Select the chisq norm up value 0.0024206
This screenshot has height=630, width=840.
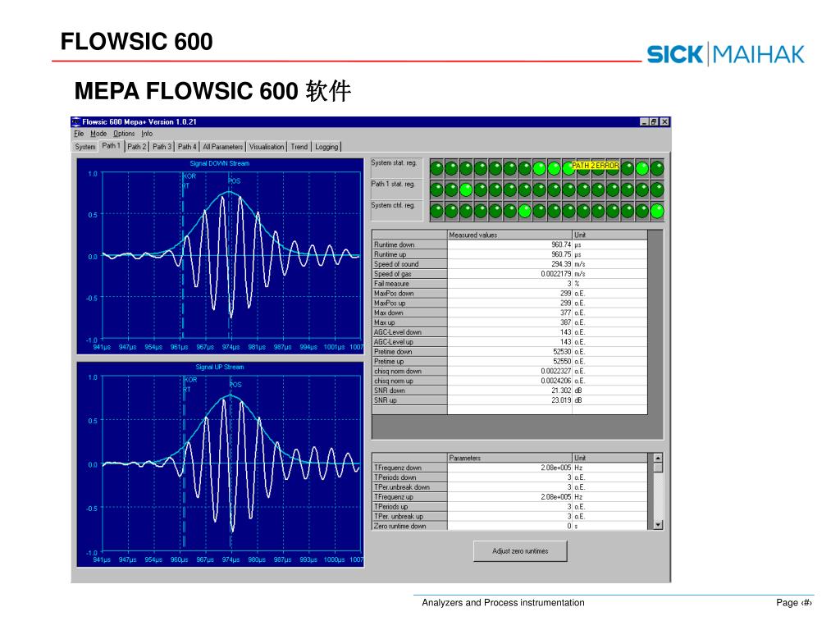[556, 381]
